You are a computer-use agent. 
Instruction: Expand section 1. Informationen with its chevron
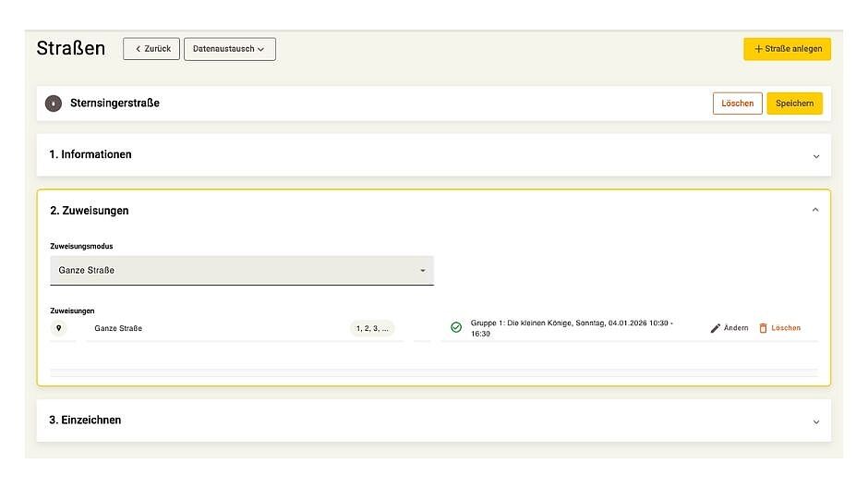click(815, 156)
